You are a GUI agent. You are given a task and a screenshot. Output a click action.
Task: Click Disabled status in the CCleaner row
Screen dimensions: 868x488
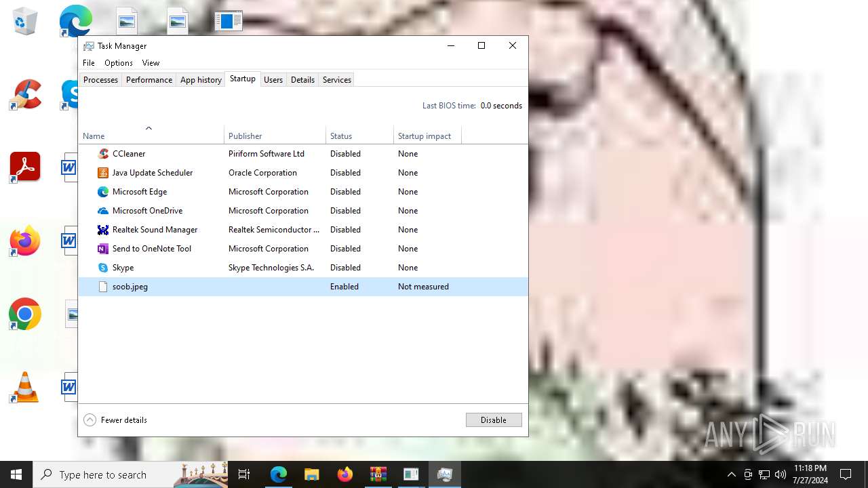click(x=345, y=154)
